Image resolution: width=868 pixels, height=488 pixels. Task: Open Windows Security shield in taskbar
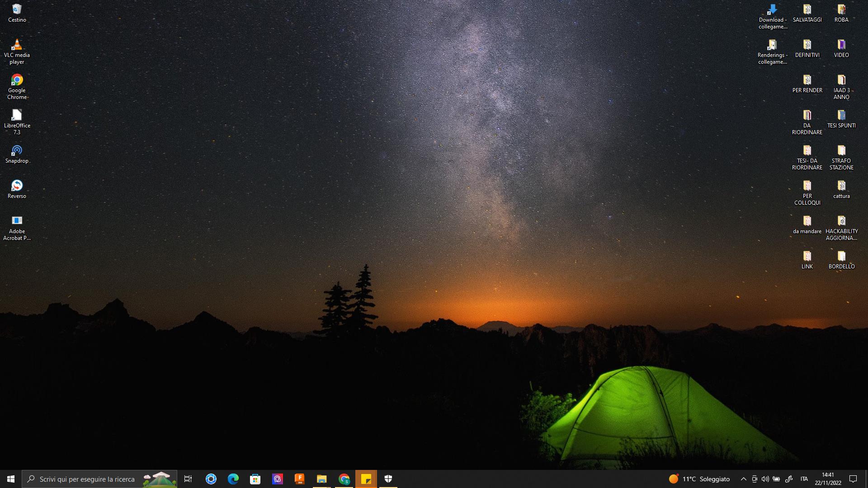388,479
